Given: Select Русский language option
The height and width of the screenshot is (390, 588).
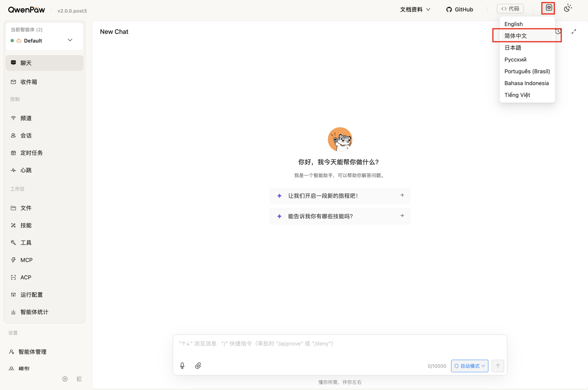Looking at the screenshot, I should [527, 60].
